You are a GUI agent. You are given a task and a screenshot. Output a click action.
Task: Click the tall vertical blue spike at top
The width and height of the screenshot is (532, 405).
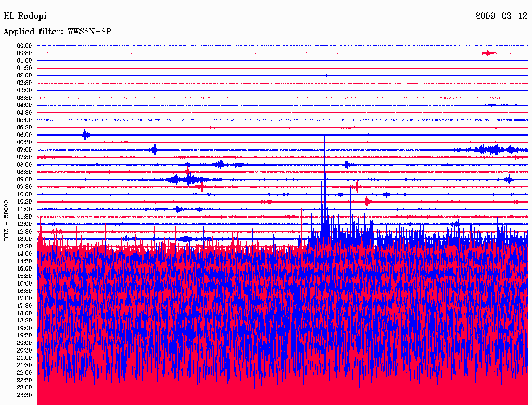[x=369, y=21]
